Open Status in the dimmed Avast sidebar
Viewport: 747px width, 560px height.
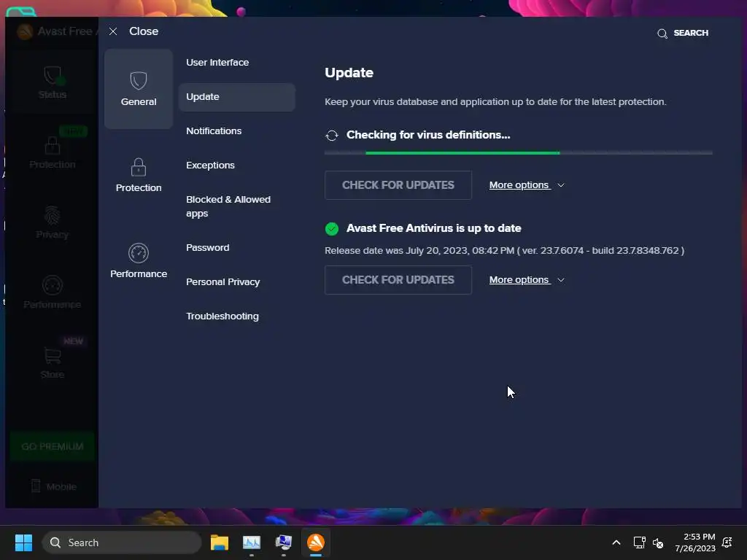click(53, 83)
